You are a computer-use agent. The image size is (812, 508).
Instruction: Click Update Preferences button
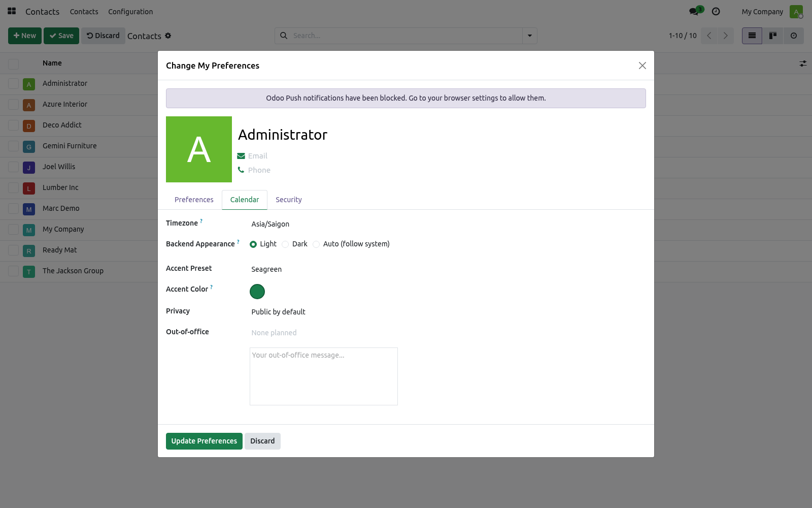click(x=204, y=441)
